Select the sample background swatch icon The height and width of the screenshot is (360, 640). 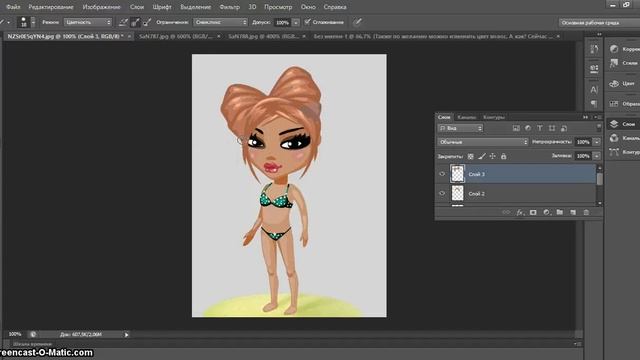(x=147, y=22)
